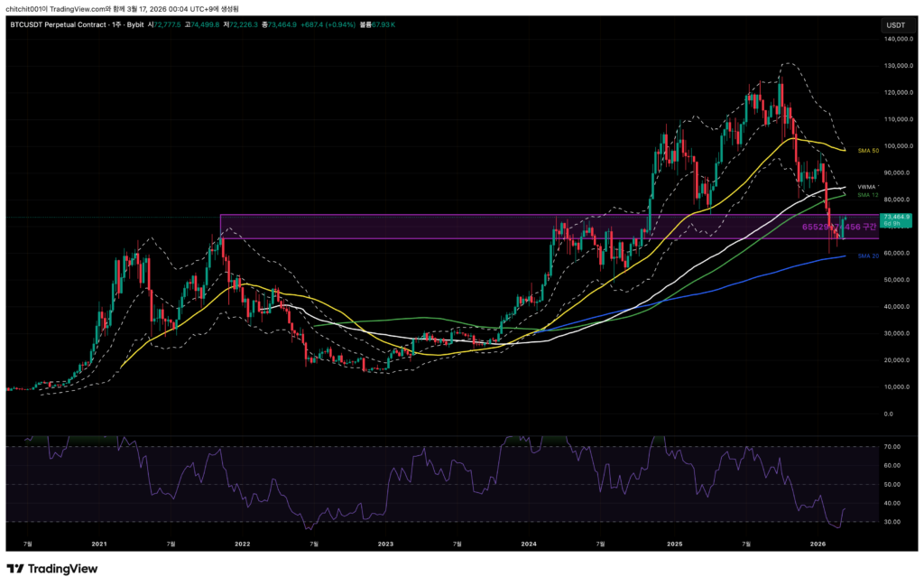Click the 2021 marker on time axis
924x586 pixels.
pos(99,544)
